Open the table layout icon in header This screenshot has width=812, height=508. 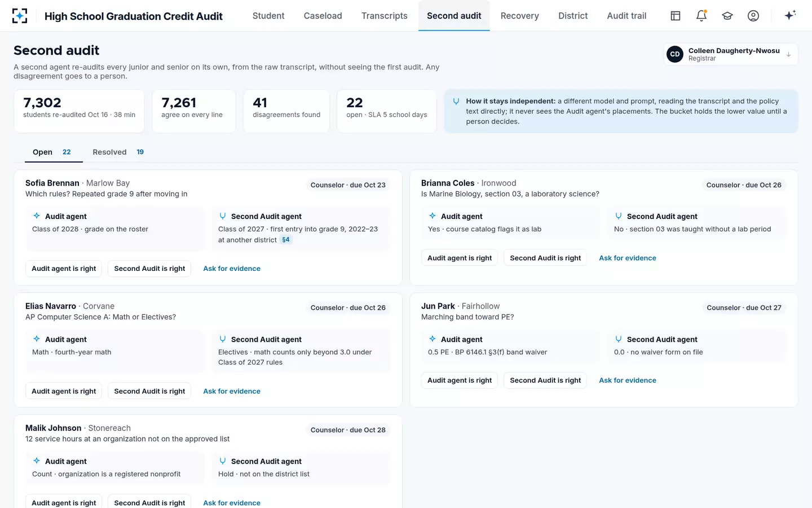click(676, 16)
